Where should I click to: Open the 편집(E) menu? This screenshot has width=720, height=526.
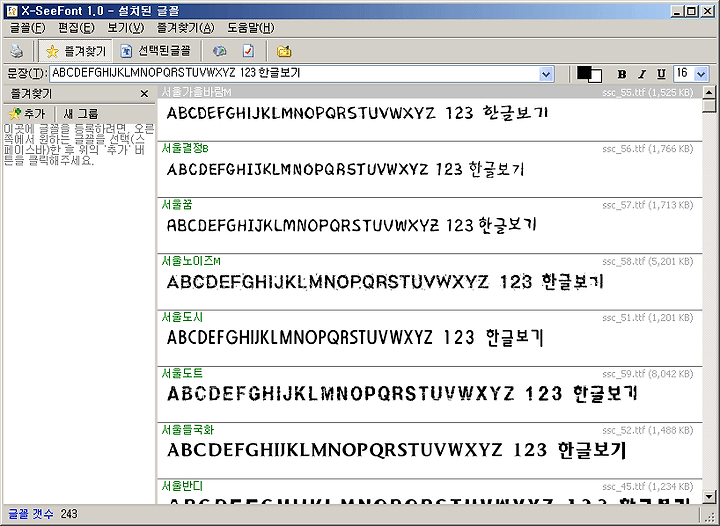pyautogui.click(x=76, y=28)
